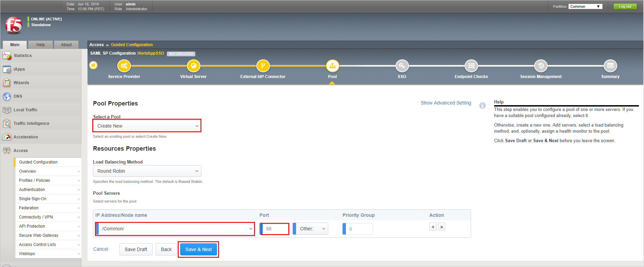Open Statistics in the sidebar
This screenshot has width=644, height=267.
pyautogui.click(x=41, y=56)
